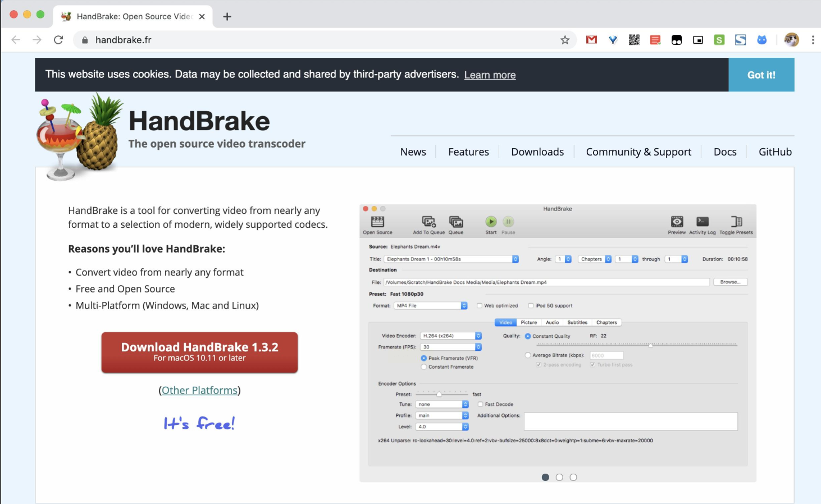Screen dimensions: 821x504
Task: Open the Downloads navigation item
Action: 537,152
